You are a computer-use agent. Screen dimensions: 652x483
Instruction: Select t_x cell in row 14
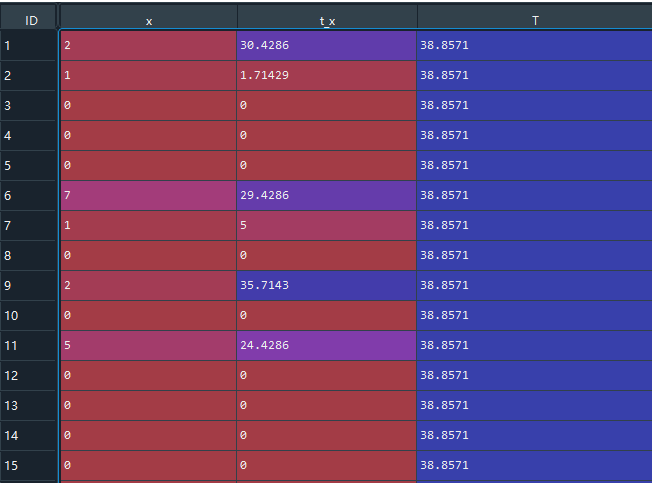326,435
